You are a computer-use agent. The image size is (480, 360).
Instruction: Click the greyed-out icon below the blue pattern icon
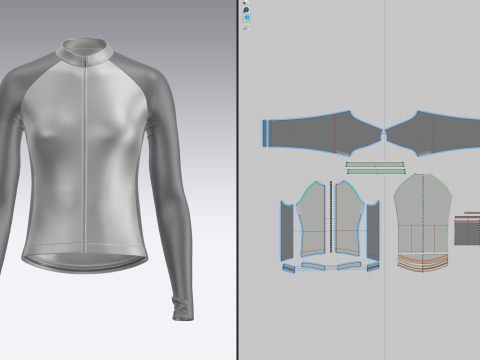246,27
